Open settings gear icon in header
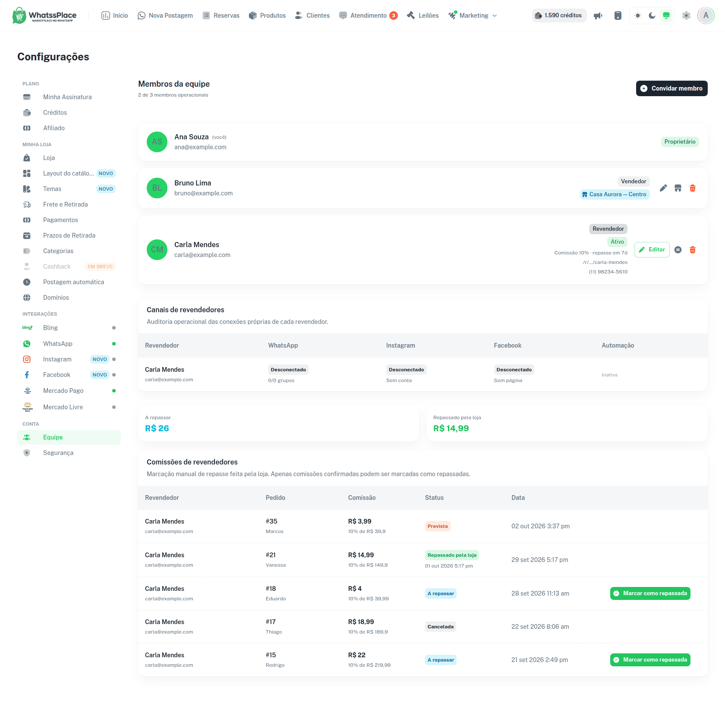This screenshot has height=728, width=725. click(x=686, y=16)
